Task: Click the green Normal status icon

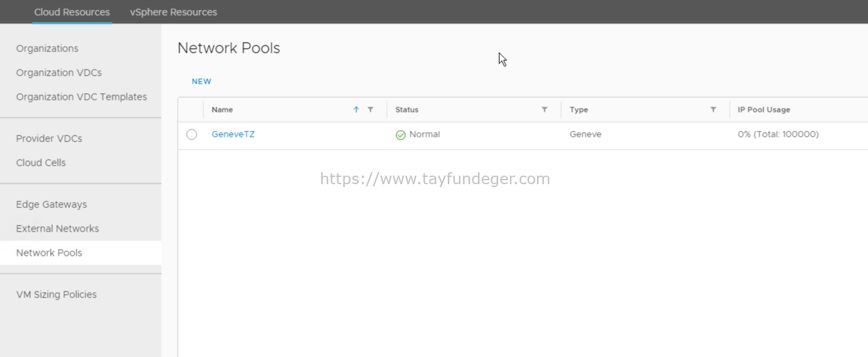Action: point(400,134)
